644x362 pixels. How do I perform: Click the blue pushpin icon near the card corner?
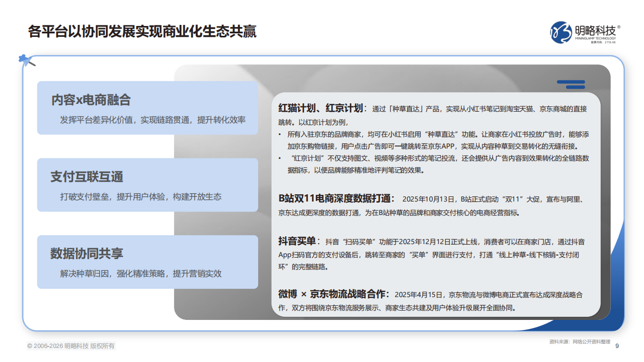tap(22, 58)
